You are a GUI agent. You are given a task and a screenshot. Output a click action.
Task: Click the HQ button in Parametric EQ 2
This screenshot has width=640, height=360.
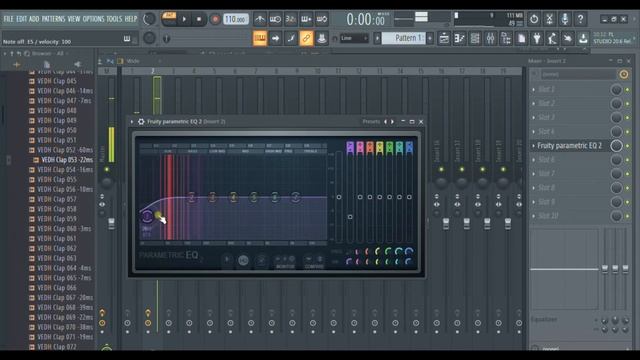point(243,260)
